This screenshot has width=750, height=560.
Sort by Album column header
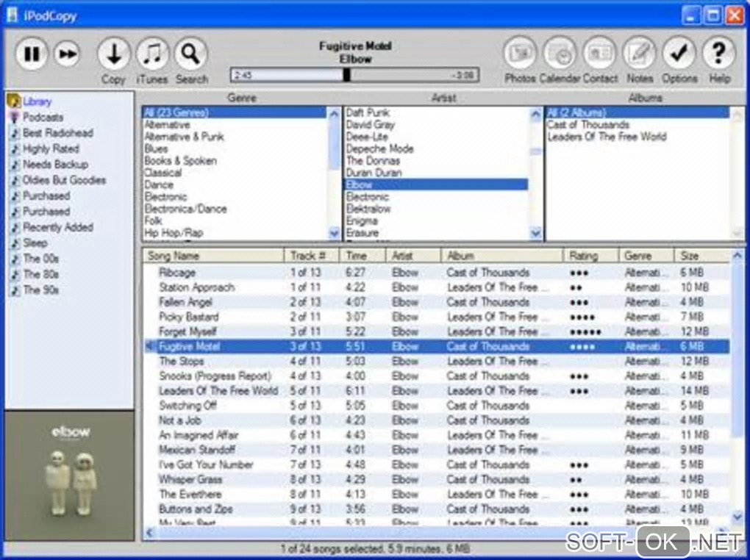click(x=501, y=256)
